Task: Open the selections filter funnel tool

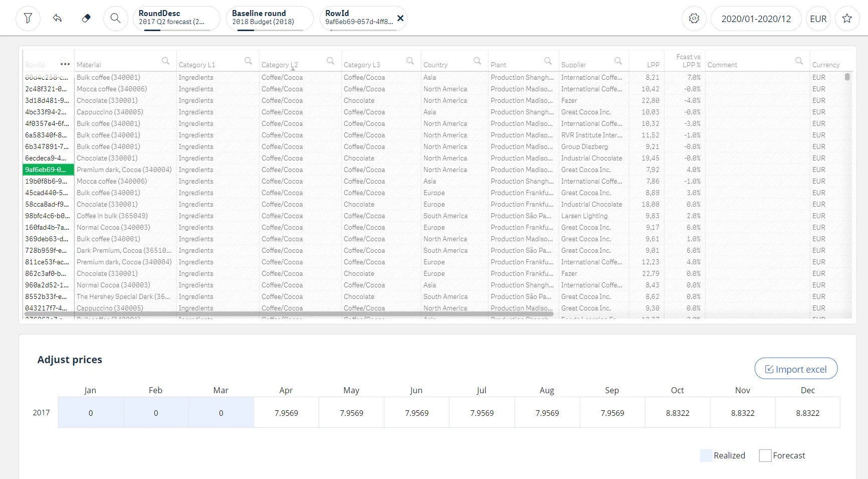Action: coord(28,19)
